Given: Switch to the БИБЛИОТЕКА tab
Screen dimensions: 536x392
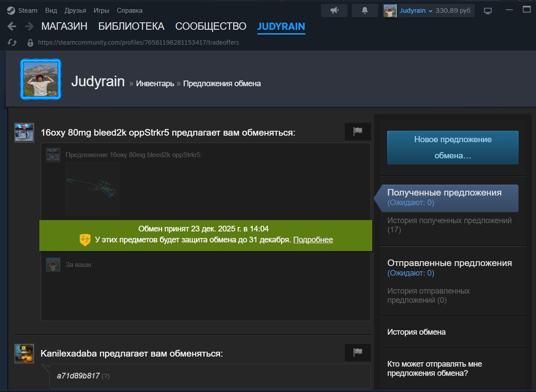Looking at the screenshot, I should click(131, 26).
